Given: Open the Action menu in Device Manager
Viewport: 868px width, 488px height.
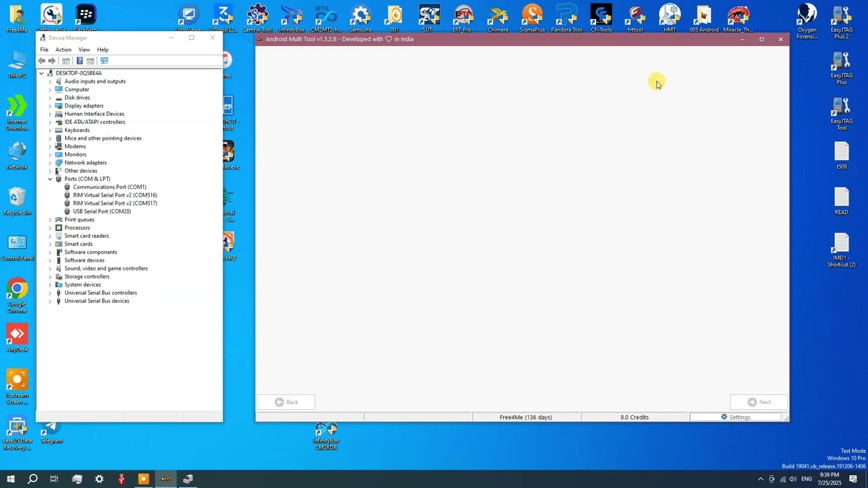Looking at the screenshot, I should coord(63,49).
